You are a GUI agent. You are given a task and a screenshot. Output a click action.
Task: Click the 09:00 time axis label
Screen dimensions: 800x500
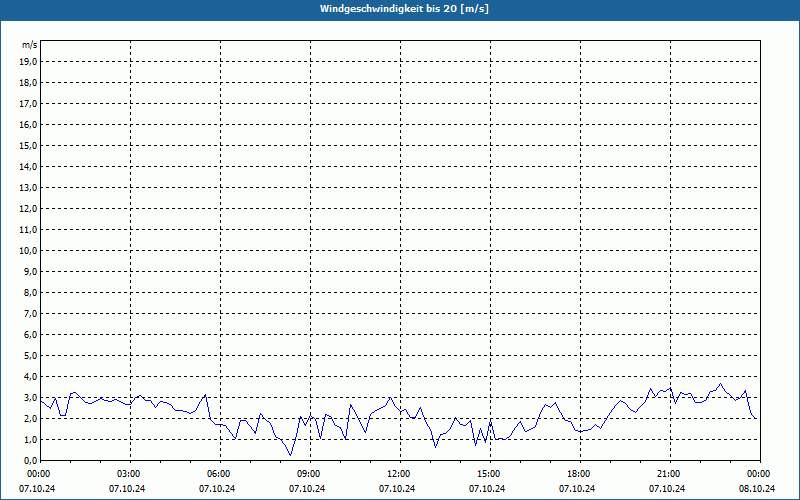310,474
